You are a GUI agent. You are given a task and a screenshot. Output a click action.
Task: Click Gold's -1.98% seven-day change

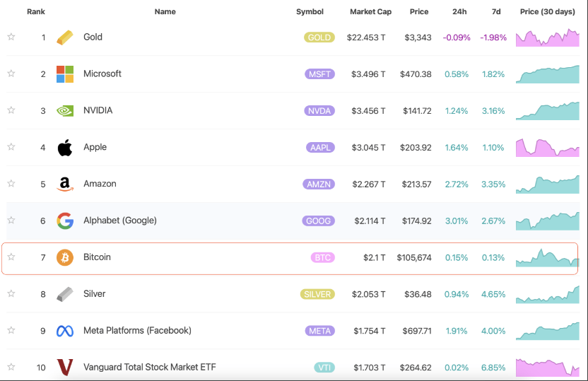coord(493,37)
